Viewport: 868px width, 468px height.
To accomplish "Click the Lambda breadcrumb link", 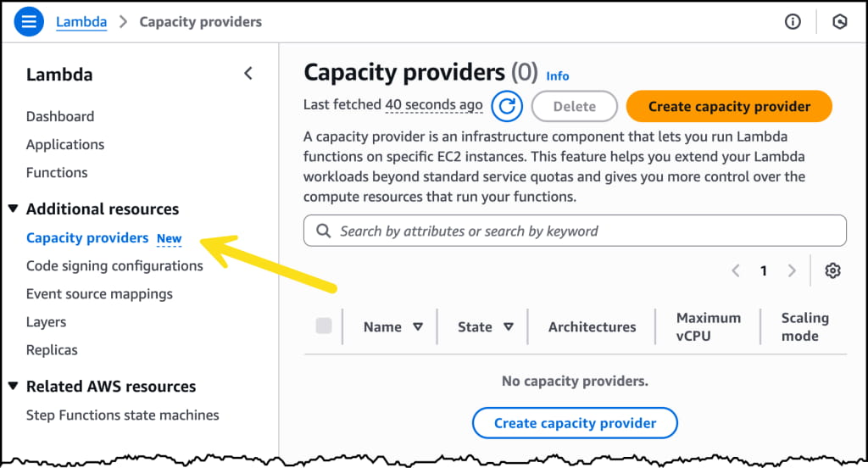I will [81, 22].
